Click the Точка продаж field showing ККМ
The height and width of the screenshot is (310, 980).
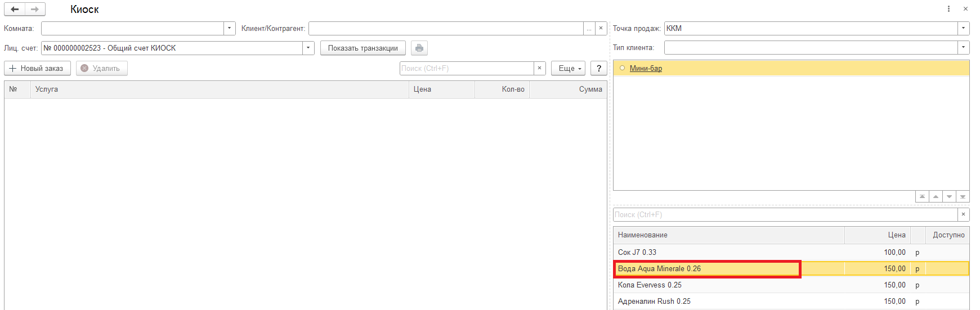tap(811, 28)
